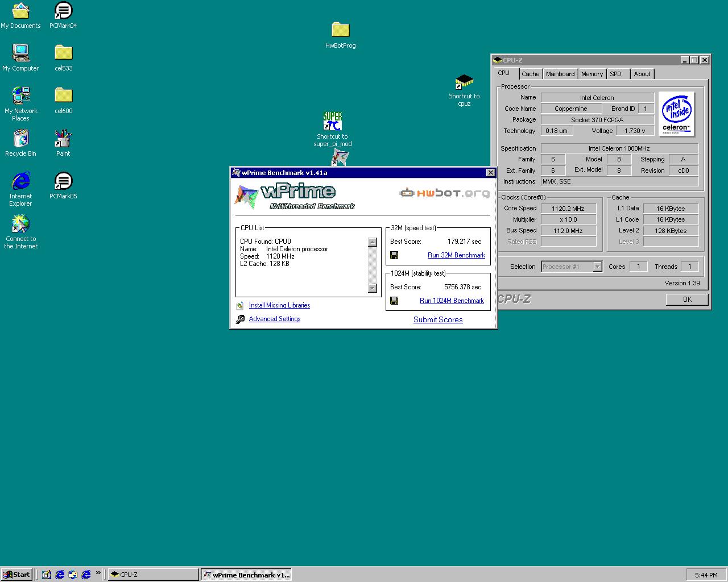Click the Coppermine code name field
Screen dimensions: 728x582
tap(571, 109)
